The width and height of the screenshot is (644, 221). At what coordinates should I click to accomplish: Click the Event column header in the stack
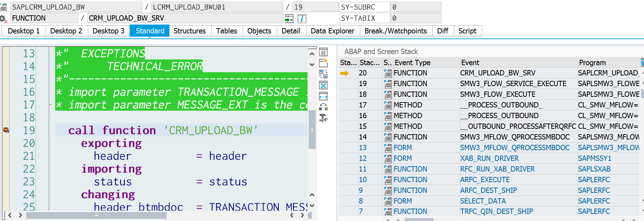click(519, 63)
